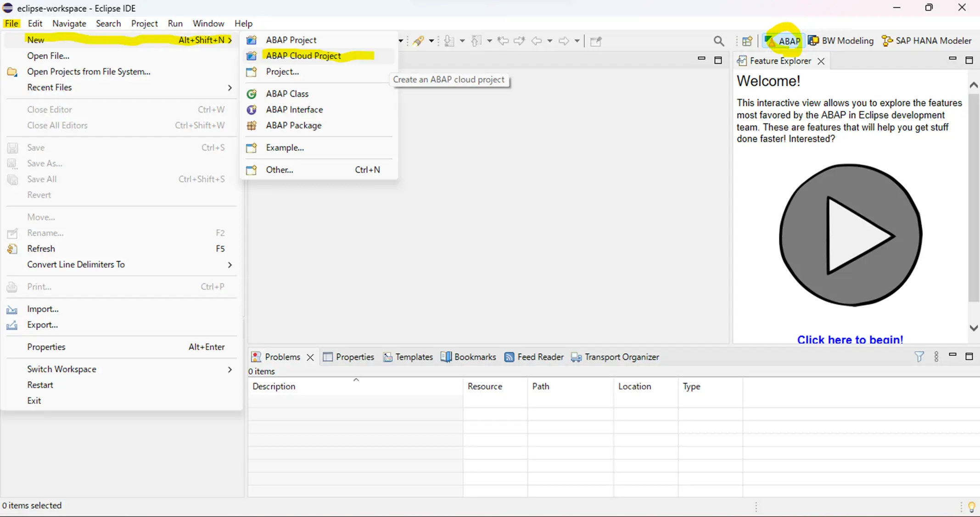Open the Recent Files submenu
980x517 pixels.
pyautogui.click(x=122, y=87)
